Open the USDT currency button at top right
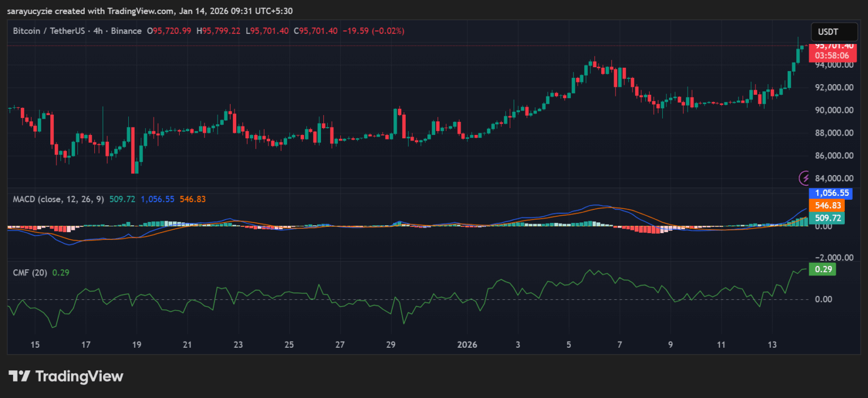Viewport: 868px width, 398px height. click(x=834, y=32)
